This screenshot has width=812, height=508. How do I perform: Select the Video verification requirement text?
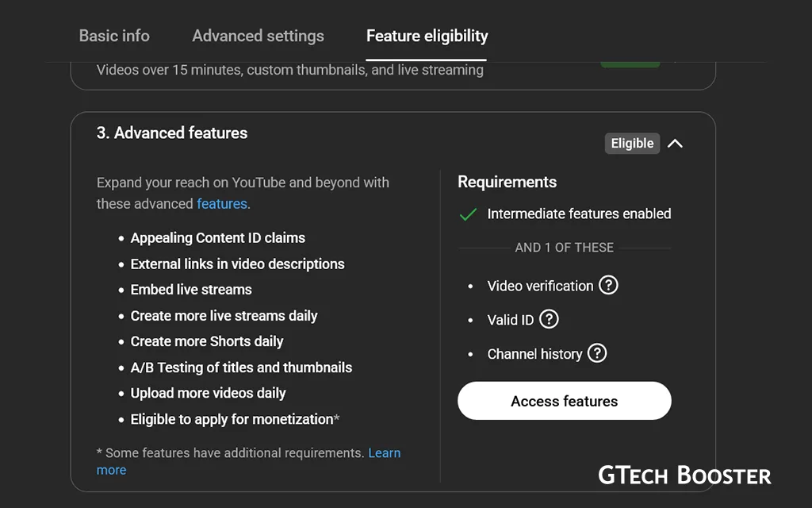[540, 286]
